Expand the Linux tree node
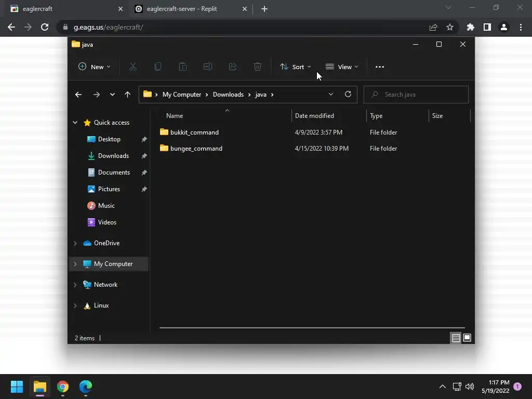532x399 pixels. pyautogui.click(x=75, y=305)
